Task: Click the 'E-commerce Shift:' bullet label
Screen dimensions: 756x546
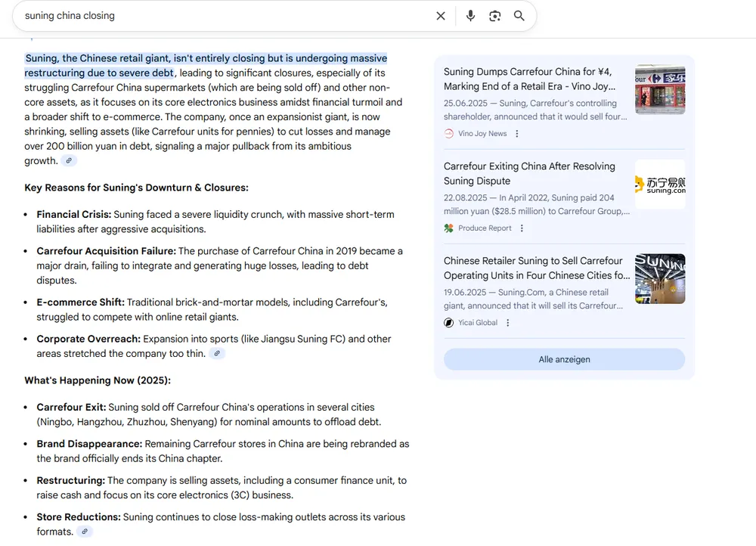Action: point(81,302)
